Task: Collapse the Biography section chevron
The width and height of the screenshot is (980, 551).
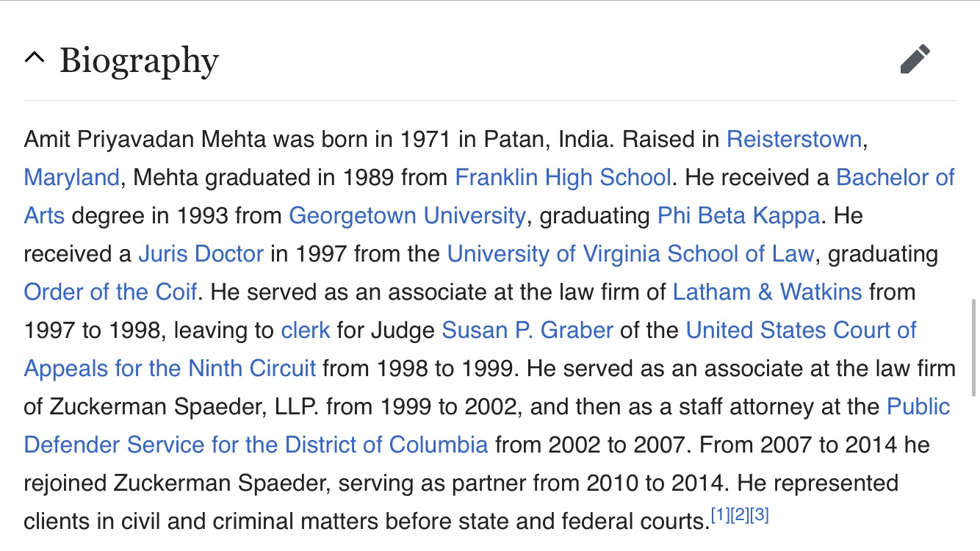Action: pyautogui.click(x=34, y=58)
